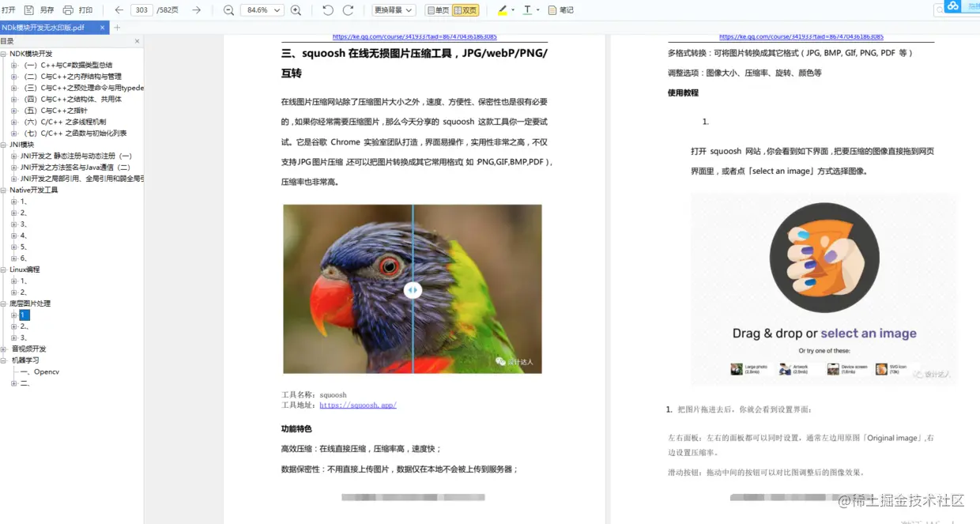Click the parrot comparison image
The height and width of the screenshot is (524, 980).
click(413, 289)
